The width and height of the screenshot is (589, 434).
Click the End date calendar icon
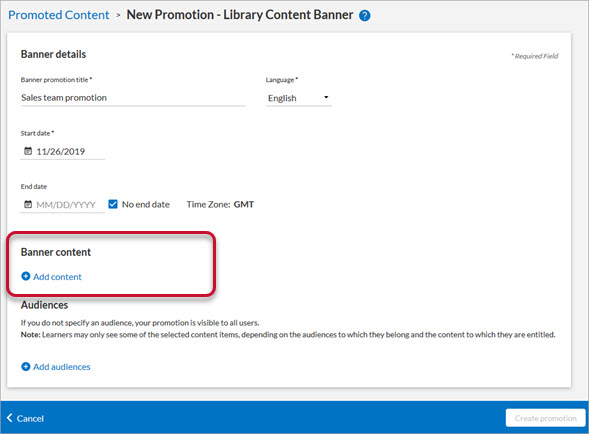(28, 204)
